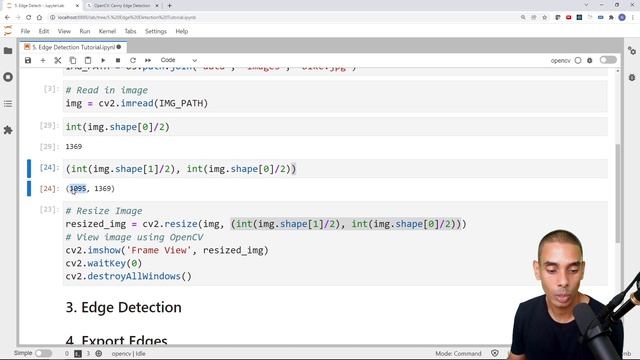Click Mode: Command in the status bar

click(x=458, y=354)
